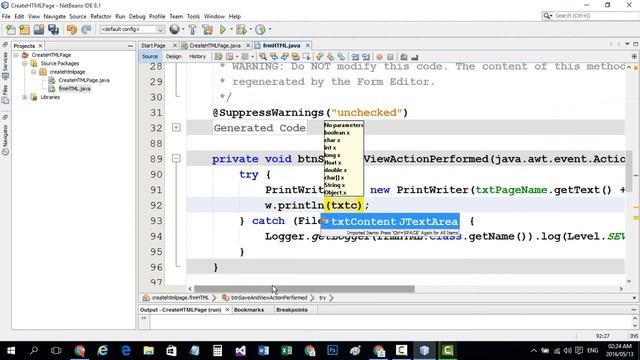The image size is (640, 360).
Task: Click the Profile Project icon
Action: pos(260,29)
